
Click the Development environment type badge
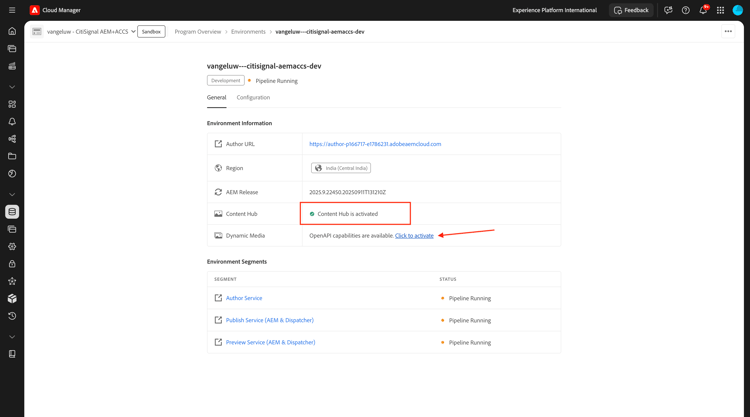226,81
